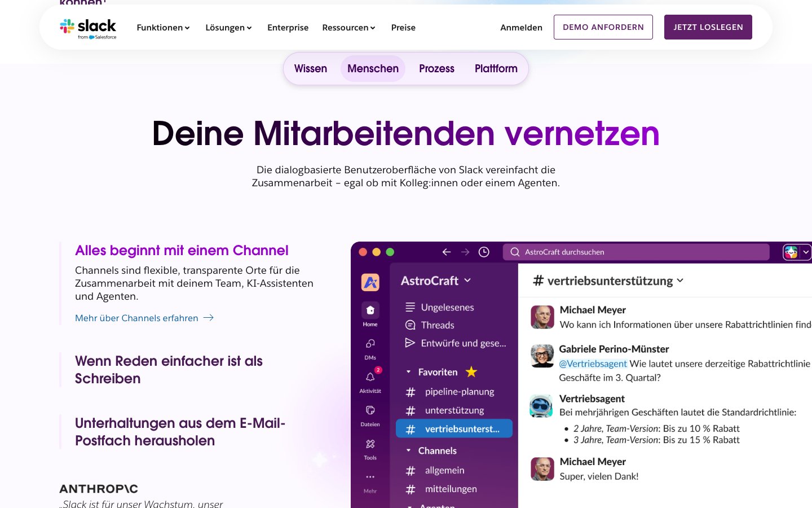
Task: Select the pipeline-planung channel
Action: click(459, 392)
